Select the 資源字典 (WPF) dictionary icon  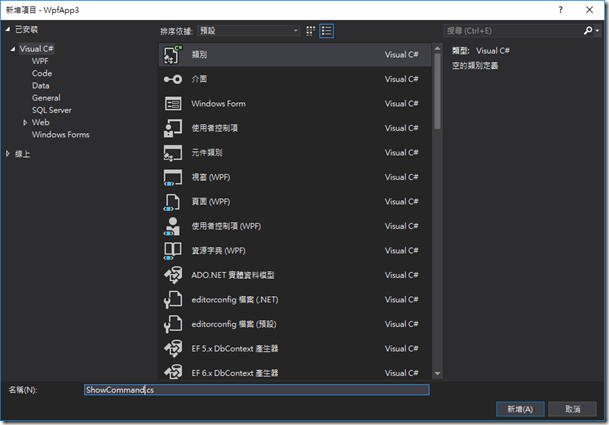pos(172,251)
